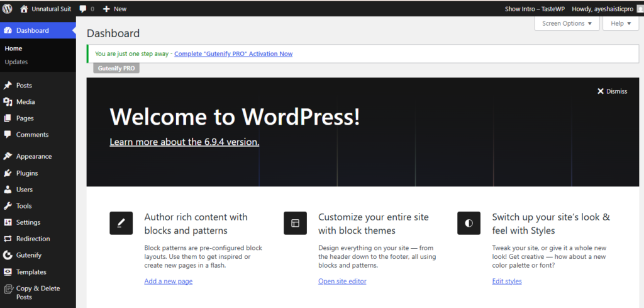Open the Pages menu item
The width and height of the screenshot is (644, 308).
[25, 118]
